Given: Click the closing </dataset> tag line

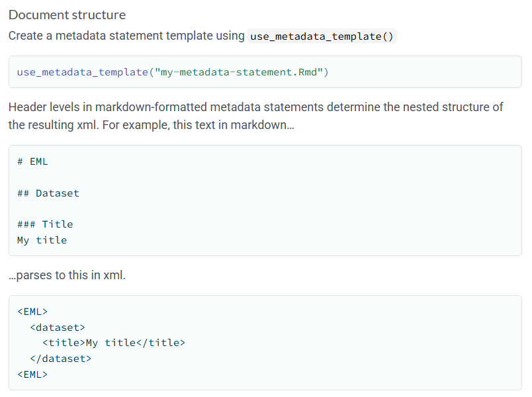Looking at the screenshot, I should (60, 359).
